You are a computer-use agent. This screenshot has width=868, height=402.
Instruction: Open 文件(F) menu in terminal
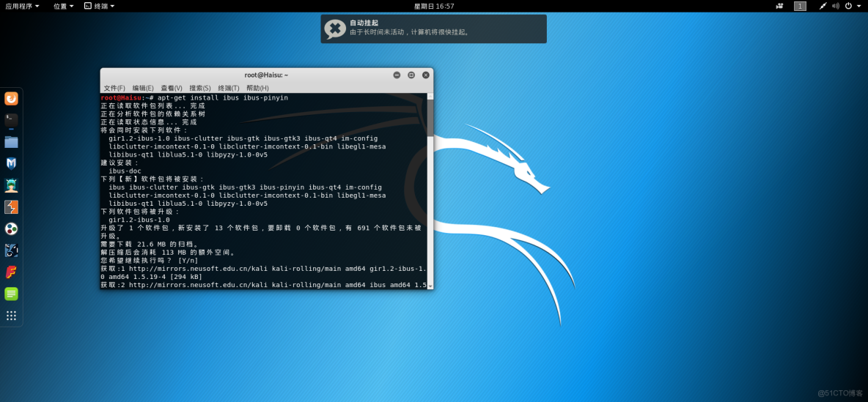click(x=114, y=88)
